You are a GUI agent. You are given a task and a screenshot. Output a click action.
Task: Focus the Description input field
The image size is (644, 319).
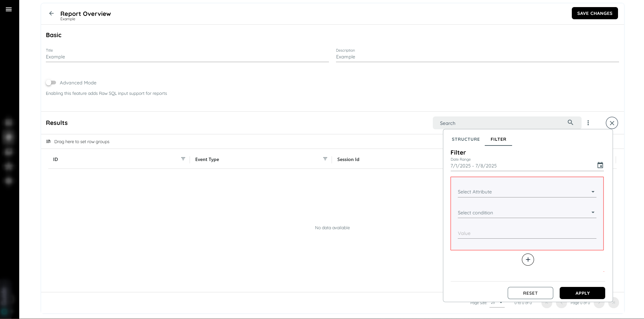pos(477,57)
